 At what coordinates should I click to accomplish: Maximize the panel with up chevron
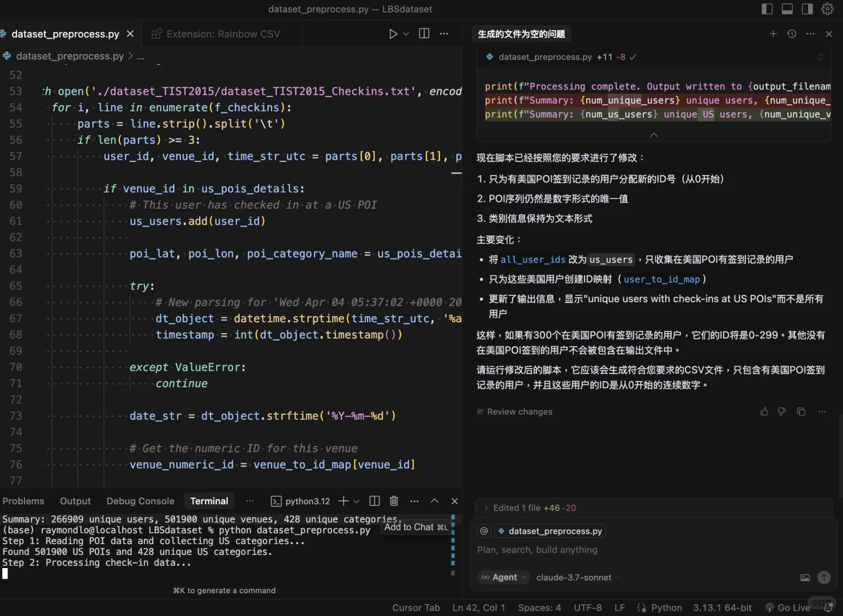tap(434, 501)
